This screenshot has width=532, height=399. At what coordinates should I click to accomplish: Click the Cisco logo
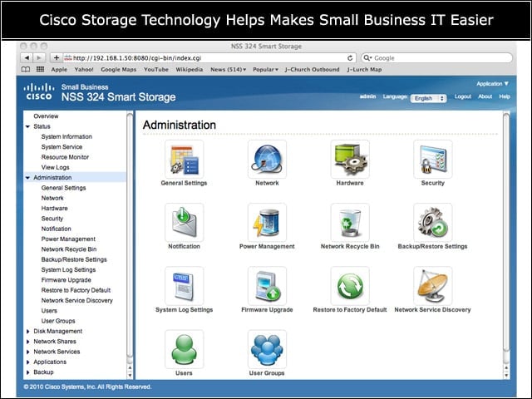[39, 91]
